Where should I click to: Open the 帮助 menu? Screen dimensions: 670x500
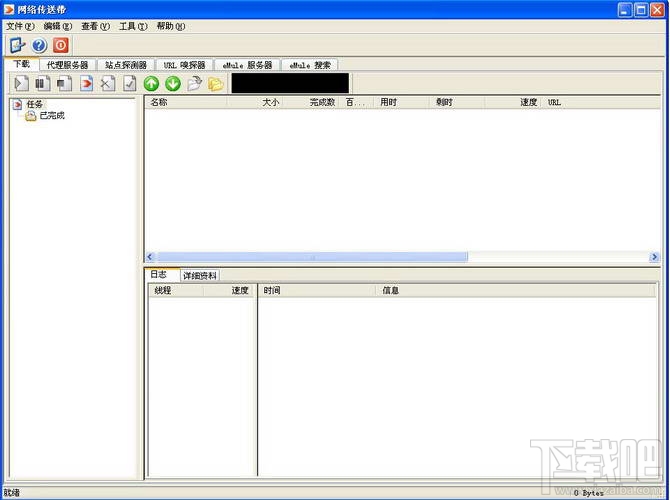170,26
